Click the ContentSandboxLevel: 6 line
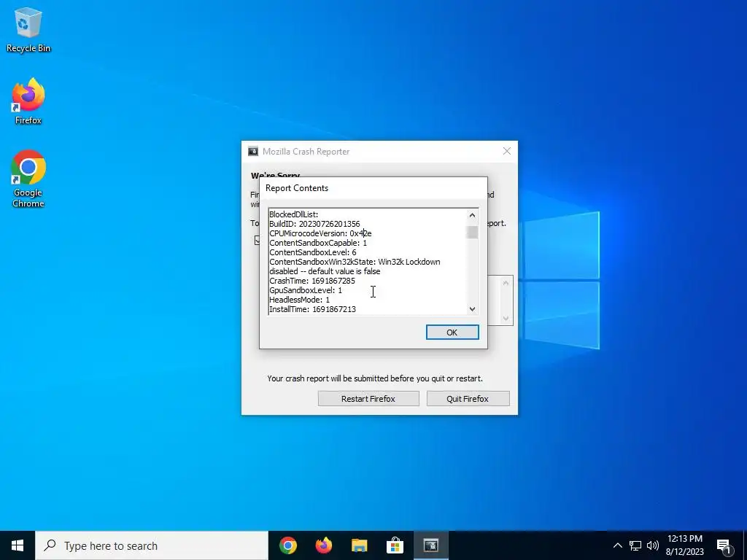The height and width of the screenshot is (560, 747). [312, 252]
